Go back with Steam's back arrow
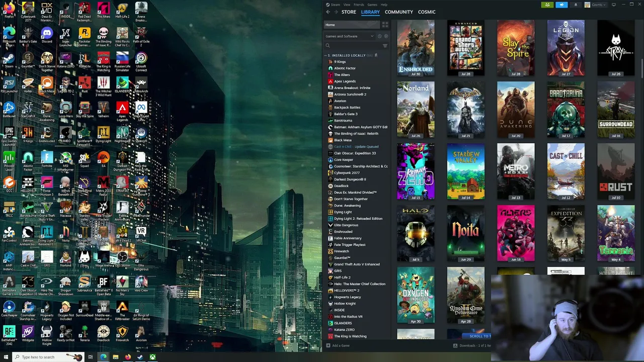 [328, 12]
